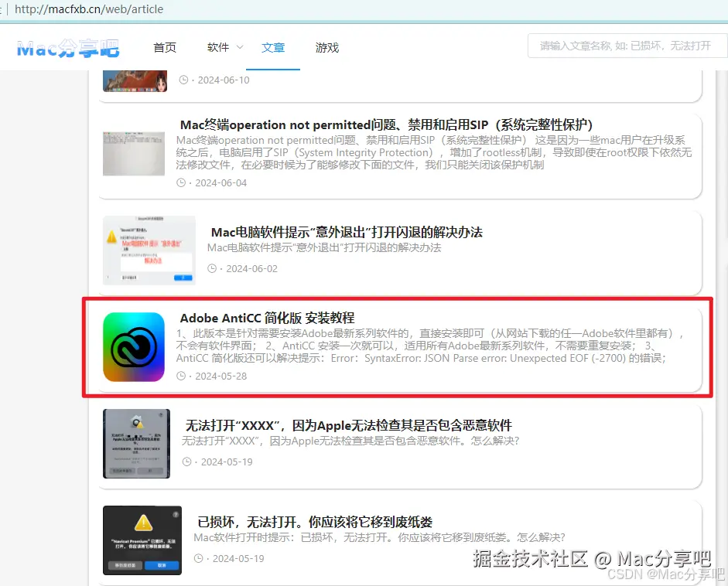Focus the article name search box

point(627,46)
